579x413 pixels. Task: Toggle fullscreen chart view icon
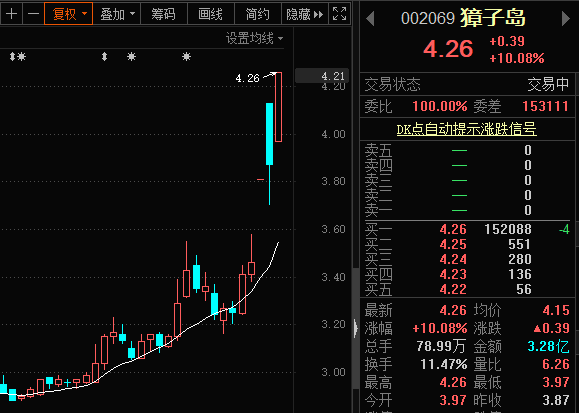point(339,14)
